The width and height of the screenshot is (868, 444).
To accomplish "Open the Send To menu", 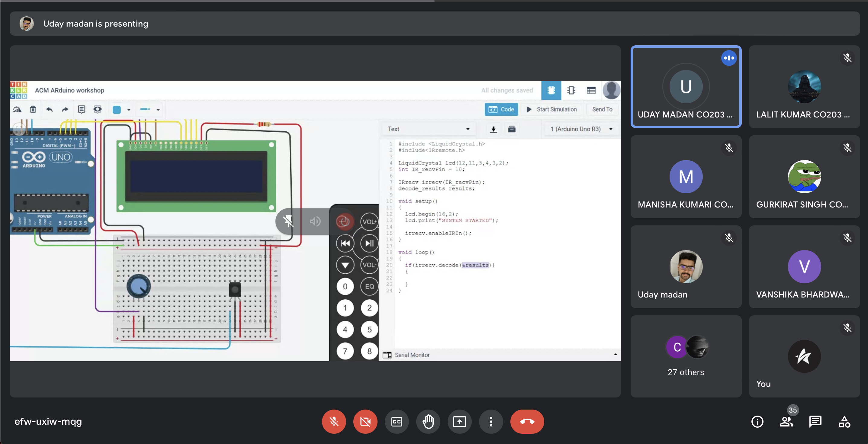I will point(602,109).
